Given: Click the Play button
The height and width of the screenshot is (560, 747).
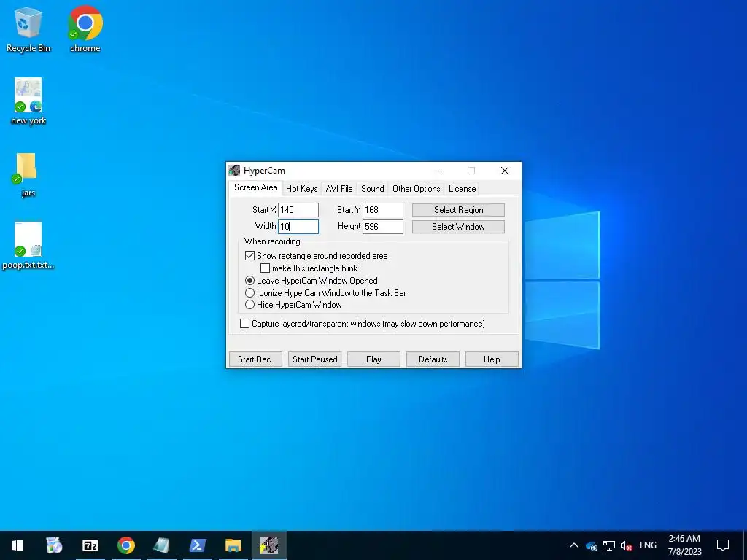Looking at the screenshot, I should point(373,359).
